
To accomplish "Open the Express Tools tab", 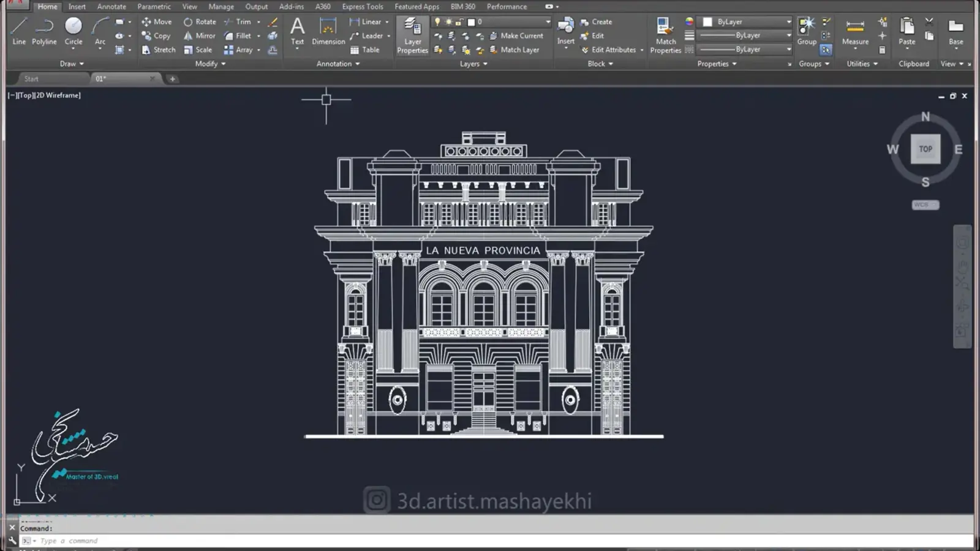I will [363, 7].
